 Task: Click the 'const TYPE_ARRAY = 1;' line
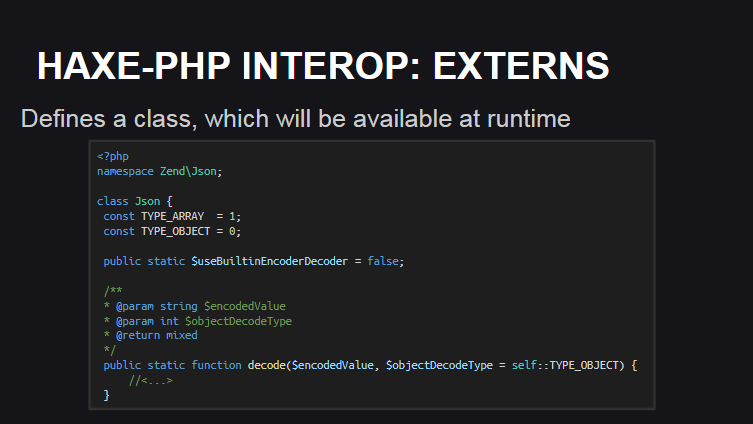tap(172, 216)
